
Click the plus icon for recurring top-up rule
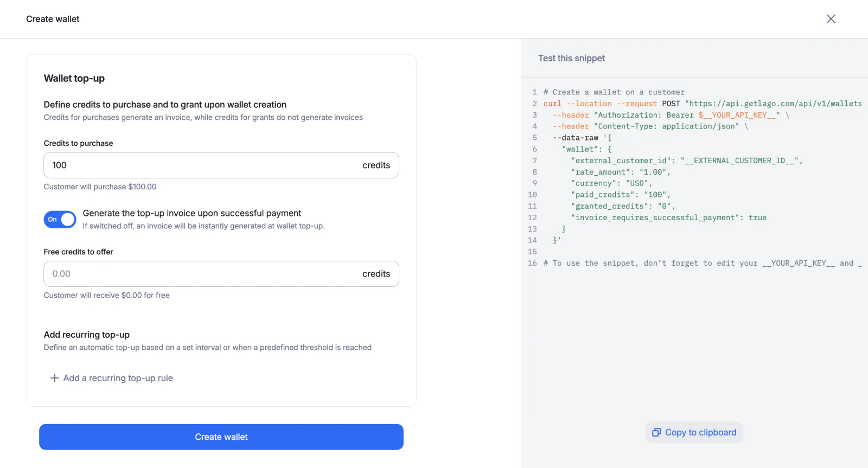tap(54, 378)
